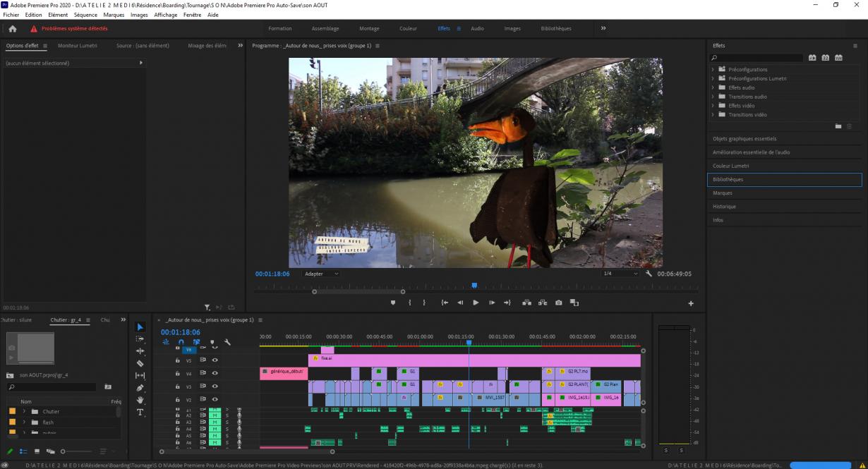Expand Préconfigurations Lumetri folder
The image size is (868, 469).
[713, 78]
